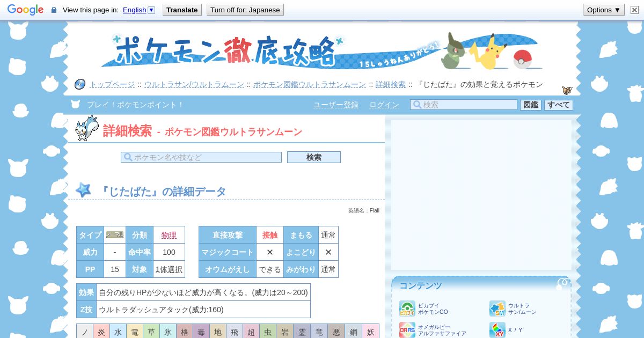Click the Eevee icon at breadcrumb right
Image resolution: width=644 pixels, height=338 pixels.
click(x=567, y=90)
